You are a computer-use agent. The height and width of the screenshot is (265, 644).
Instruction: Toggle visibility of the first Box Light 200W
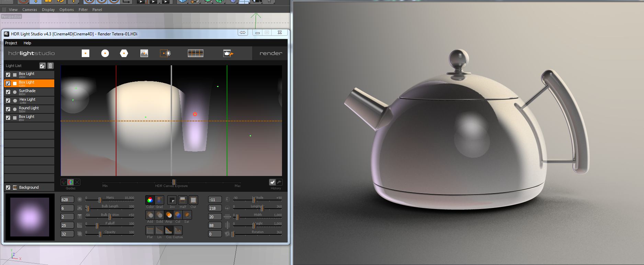(8, 75)
